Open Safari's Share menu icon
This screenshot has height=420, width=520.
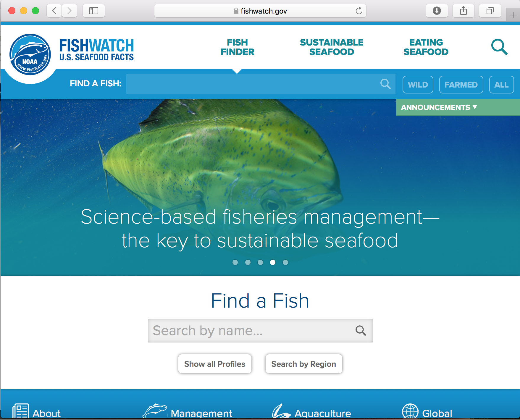click(464, 11)
